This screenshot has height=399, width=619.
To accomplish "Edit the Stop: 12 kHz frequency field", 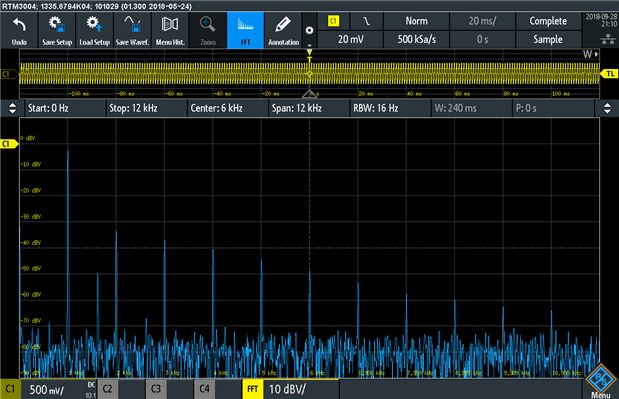I will point(146,108).
